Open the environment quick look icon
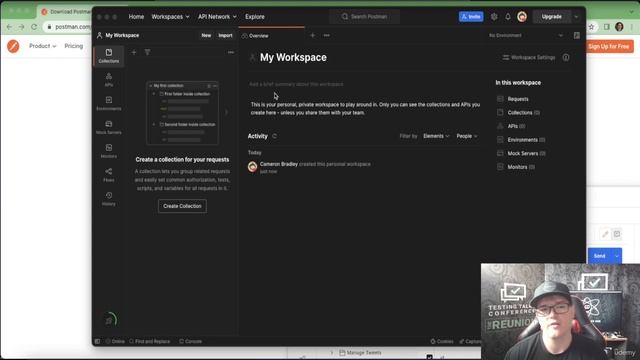640x360 pixels. pos(577,36)
